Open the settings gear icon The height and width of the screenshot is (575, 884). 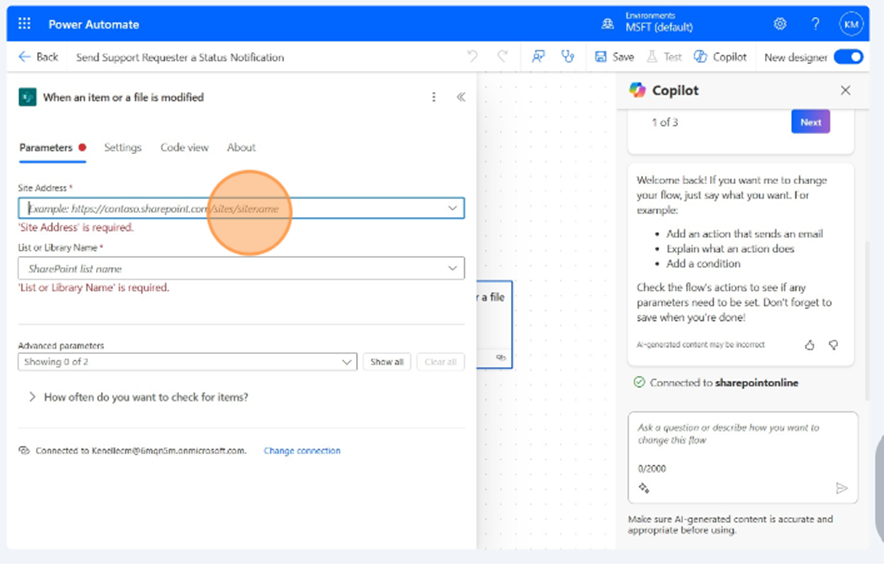(x=780, y=24)
